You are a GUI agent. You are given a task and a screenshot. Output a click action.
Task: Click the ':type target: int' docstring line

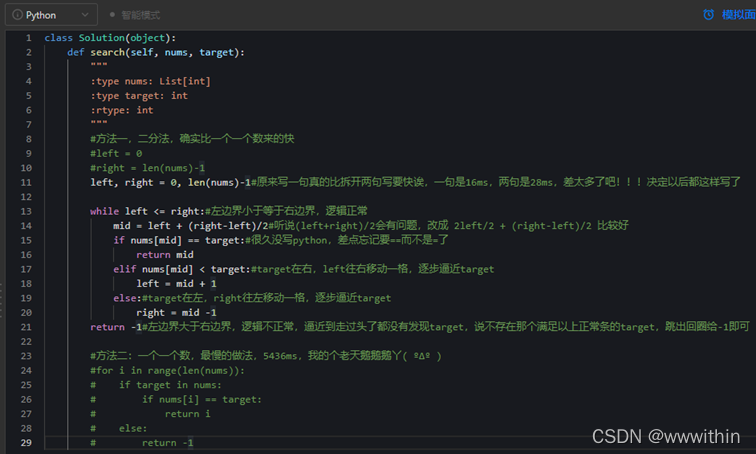(139, 95)
